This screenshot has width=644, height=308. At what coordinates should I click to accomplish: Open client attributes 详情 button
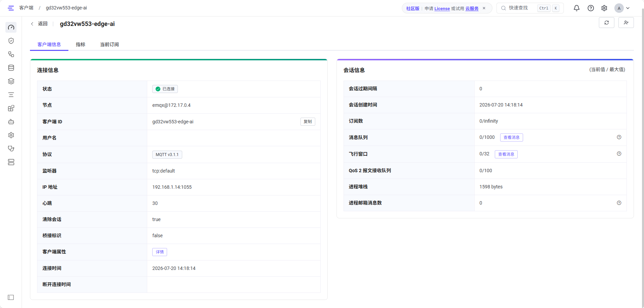click(160, 252)
